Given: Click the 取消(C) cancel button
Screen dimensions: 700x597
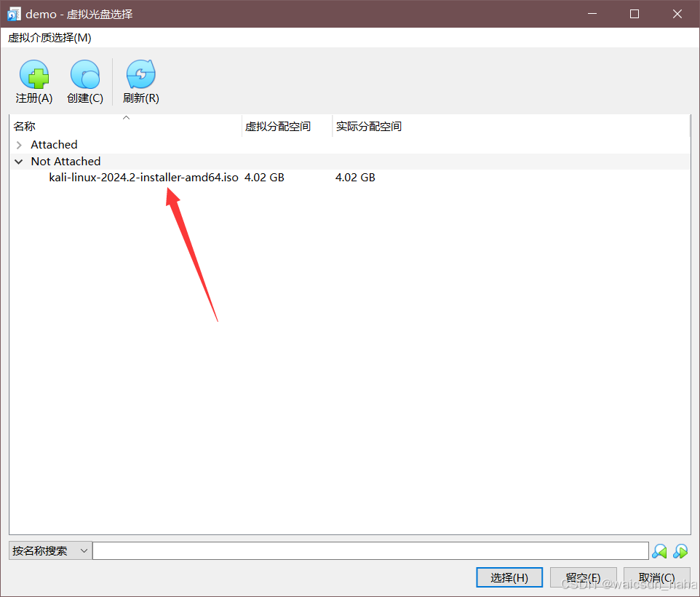Looking at the screenshot, I should 656,578.
